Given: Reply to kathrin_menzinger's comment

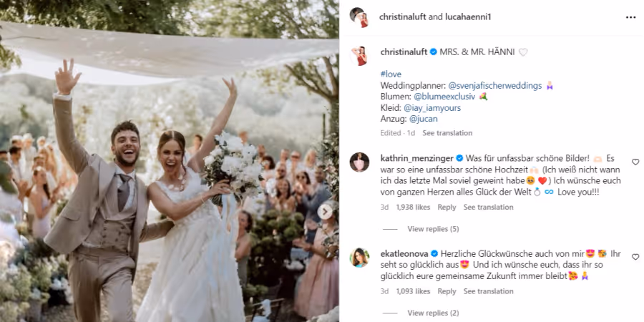Looking at the screenshot, I should coord(447,208).
